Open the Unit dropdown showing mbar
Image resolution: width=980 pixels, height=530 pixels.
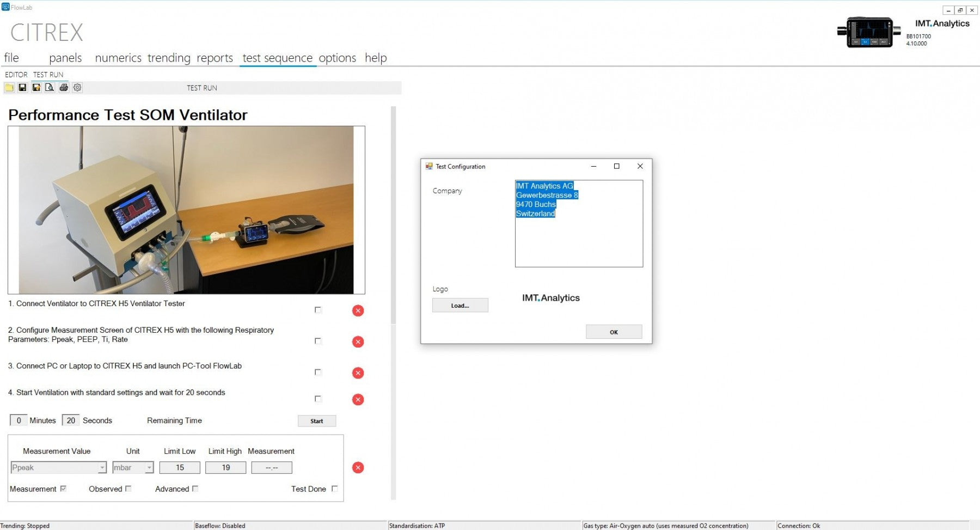tap(131, 467)
